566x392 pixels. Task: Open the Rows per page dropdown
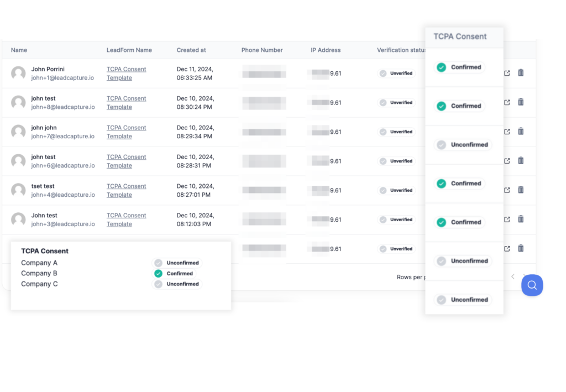[411, 277]
